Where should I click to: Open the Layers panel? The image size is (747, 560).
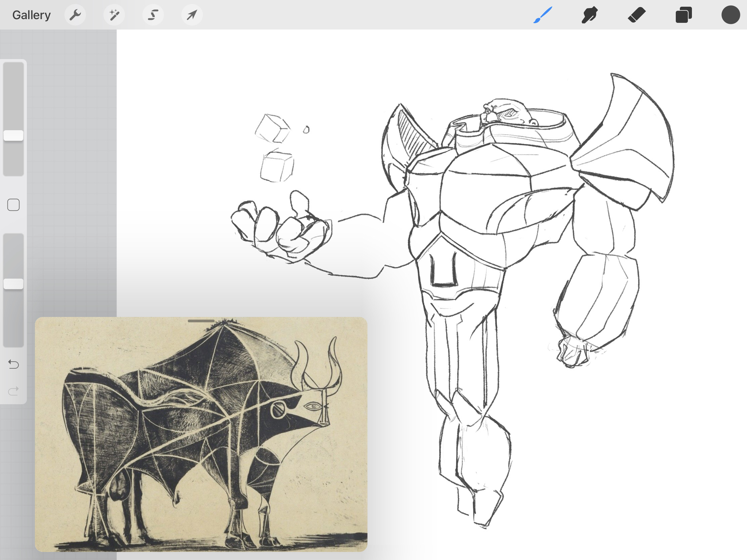(684, 15)
